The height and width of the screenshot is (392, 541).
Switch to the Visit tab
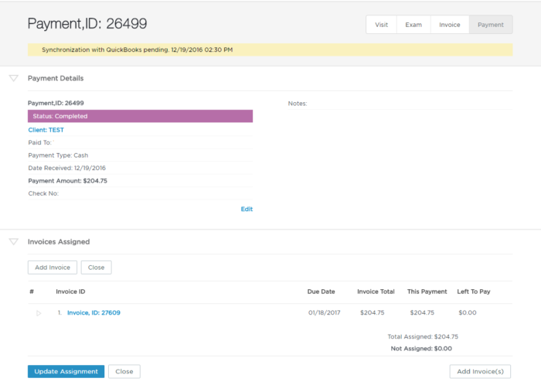coord(381,25)
